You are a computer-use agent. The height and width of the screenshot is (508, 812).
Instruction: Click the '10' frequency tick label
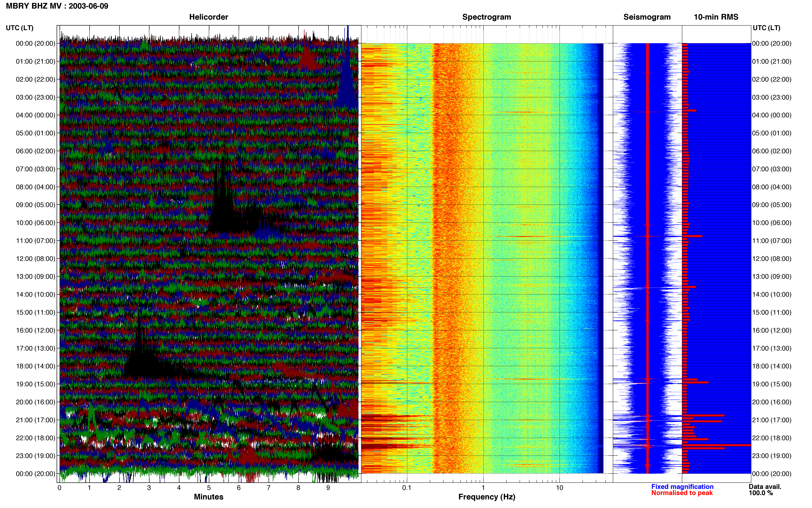(559, 488)
